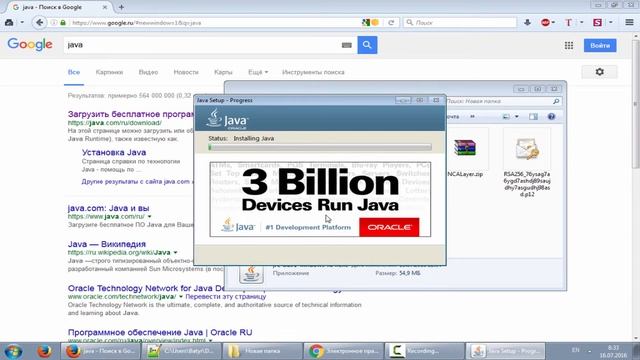Expand dropdown arrow next to java.com/ru URL
This screenshot has height=360, width=640.
[x=149, y=216]
